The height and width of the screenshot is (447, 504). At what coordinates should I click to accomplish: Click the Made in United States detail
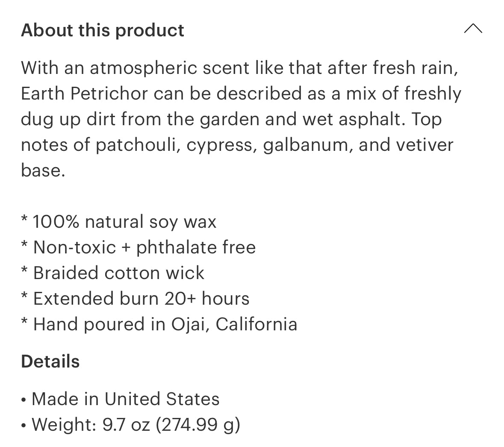pos(125,399)
